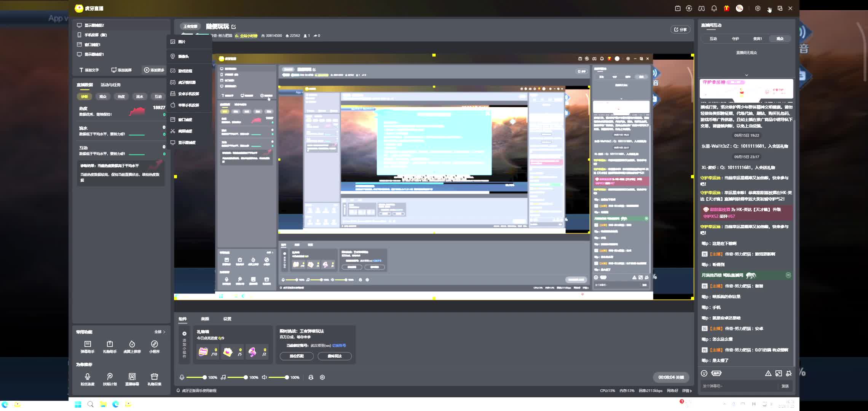Select 摄像头 from the add-source menu
The width and height of the screenshot is (868, 411).
tap(183, 56)
